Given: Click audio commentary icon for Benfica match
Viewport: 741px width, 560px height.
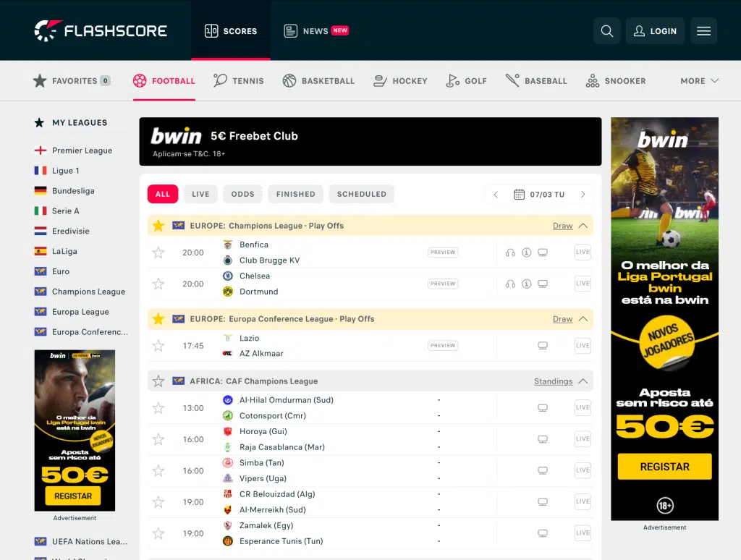Looking at the screenshot, I should [510, 253].
